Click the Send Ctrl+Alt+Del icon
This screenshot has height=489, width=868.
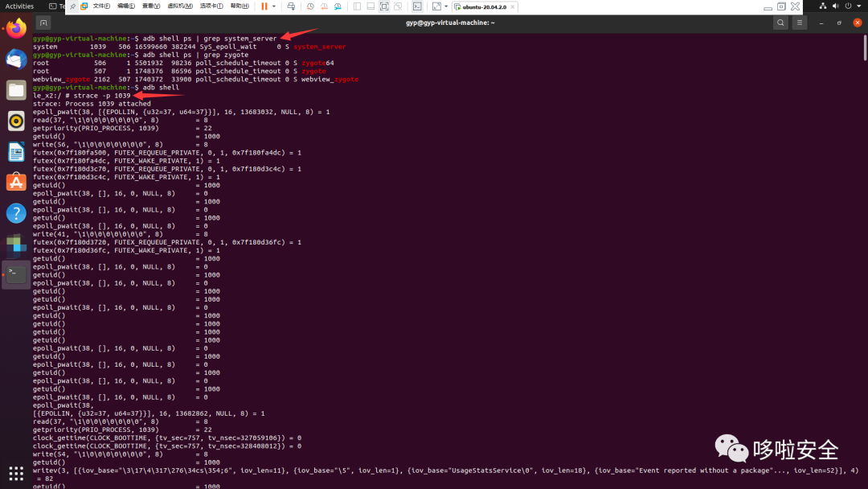(291, 6)
